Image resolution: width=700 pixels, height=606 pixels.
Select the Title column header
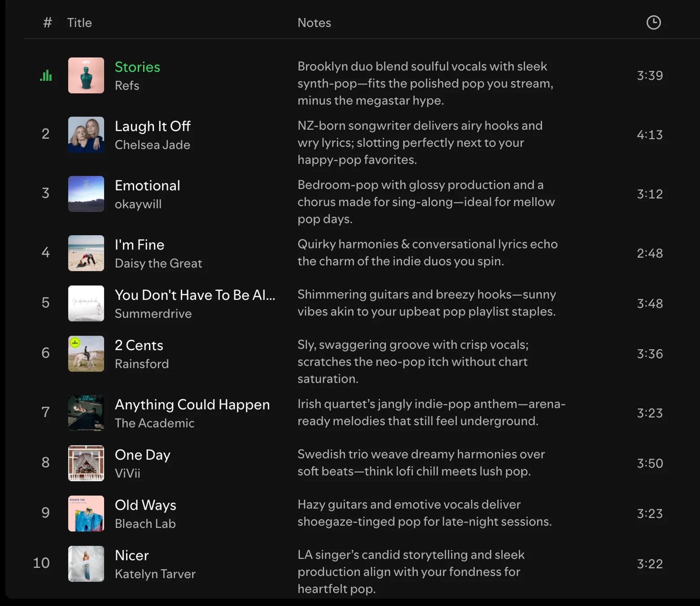coord(79,22)
